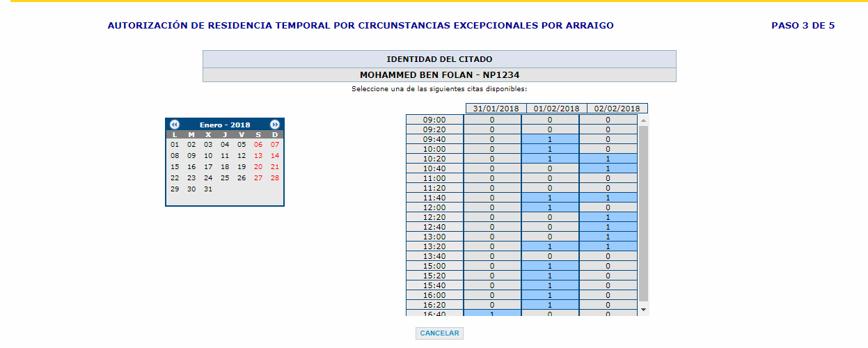
Task: Select Sunday 28 in the calendar
Action: tap(275, 178)
